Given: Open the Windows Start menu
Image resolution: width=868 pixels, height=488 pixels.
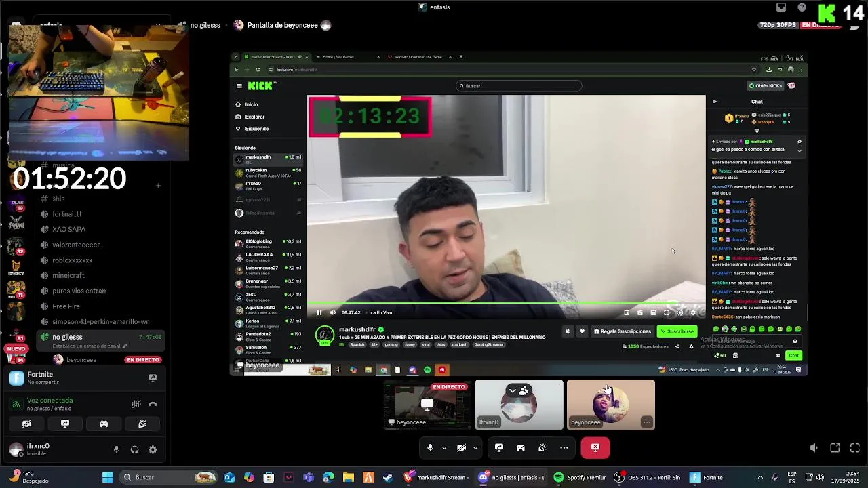Looking at the screenshot, I should click(x=108, y=477).
